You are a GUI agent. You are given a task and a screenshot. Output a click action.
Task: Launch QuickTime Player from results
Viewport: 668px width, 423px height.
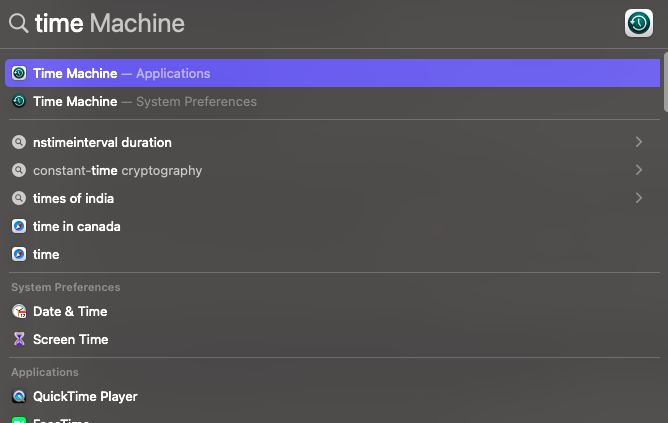coord(85,396)
